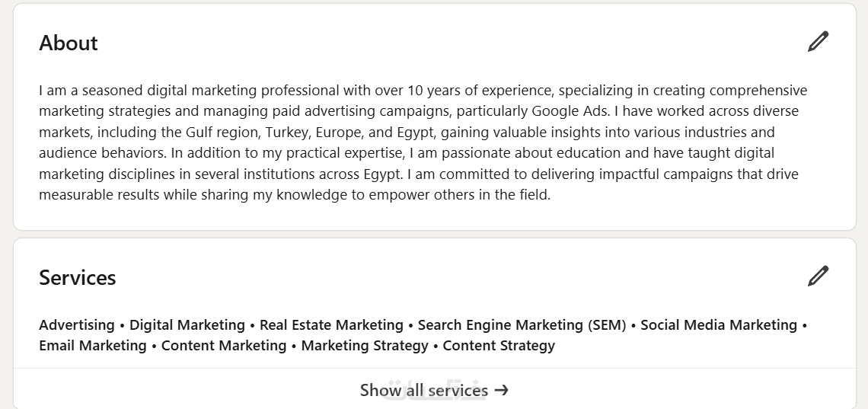This screenshot has width=868, height=409.
Task: Select the Social Media Marketing service
Action: click(x=719, y=325)
